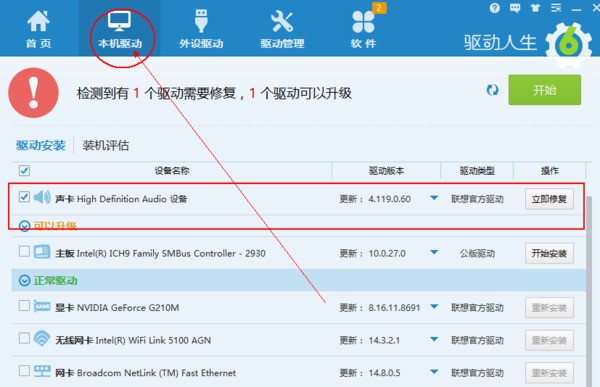Click 立即修复 for the sound card

click(549, 199)
